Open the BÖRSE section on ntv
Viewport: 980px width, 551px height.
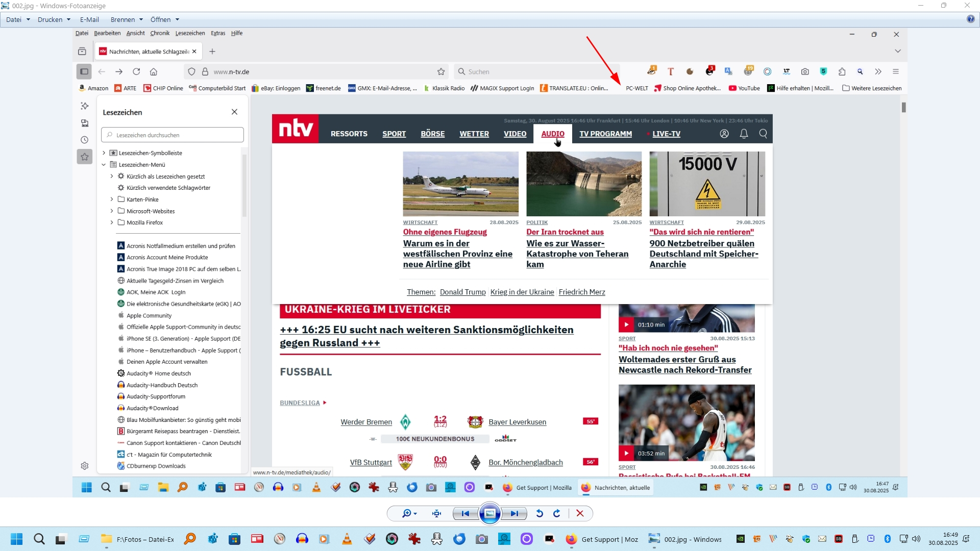[433, 134]
